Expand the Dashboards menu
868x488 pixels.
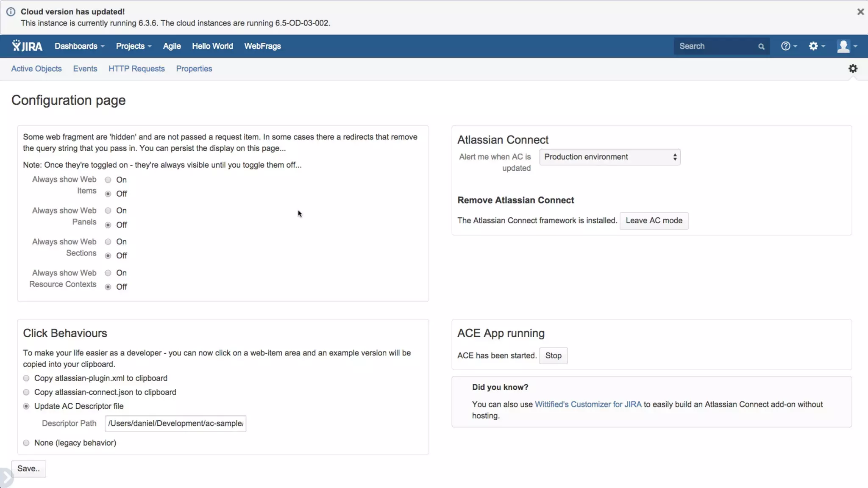[79, 46]
